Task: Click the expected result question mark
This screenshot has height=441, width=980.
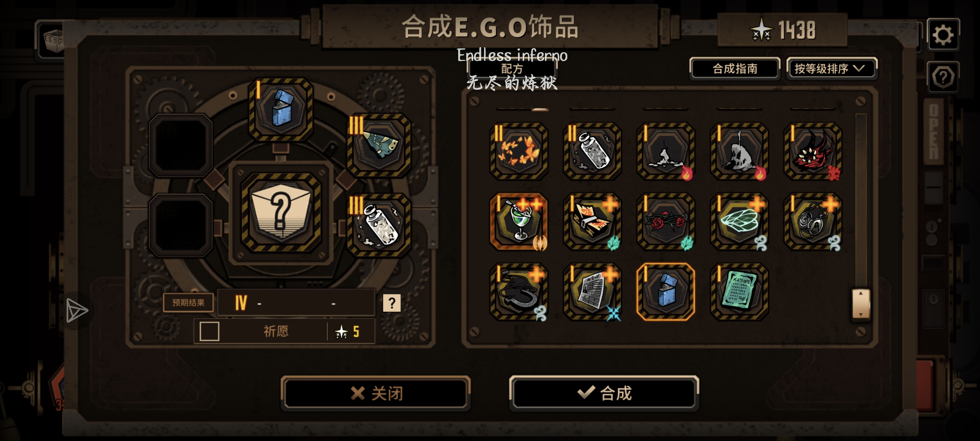Action: point(391,303)
